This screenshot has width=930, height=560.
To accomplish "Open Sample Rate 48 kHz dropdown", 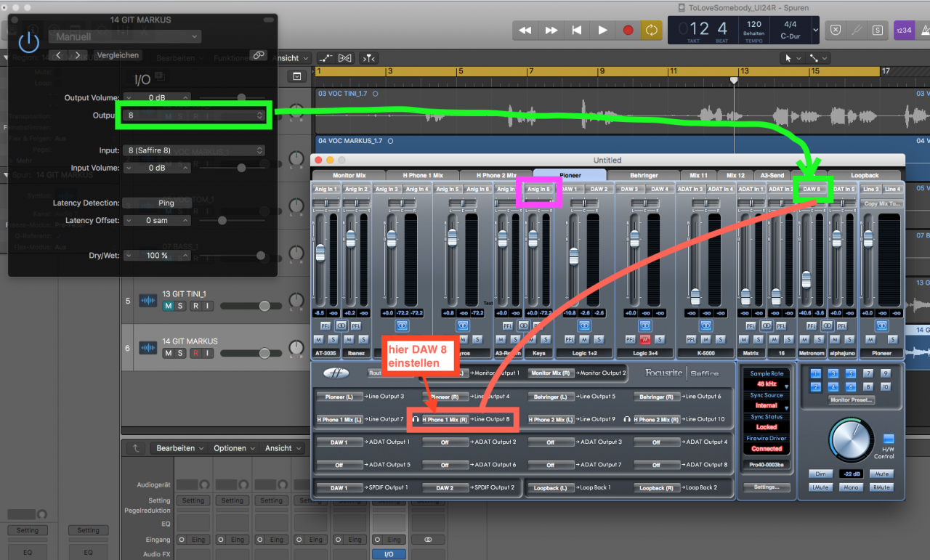I will click(x=767, y=383).
